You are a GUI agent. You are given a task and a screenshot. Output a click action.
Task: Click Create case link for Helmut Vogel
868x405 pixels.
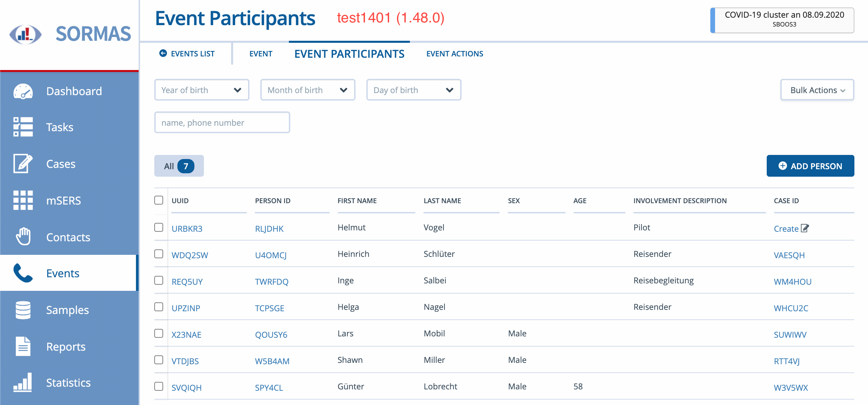(791, 229)
